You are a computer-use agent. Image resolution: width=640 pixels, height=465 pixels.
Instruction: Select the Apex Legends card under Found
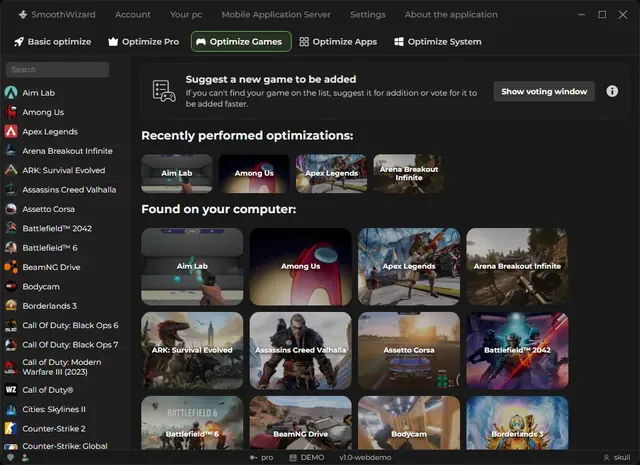tap(409, 267)
